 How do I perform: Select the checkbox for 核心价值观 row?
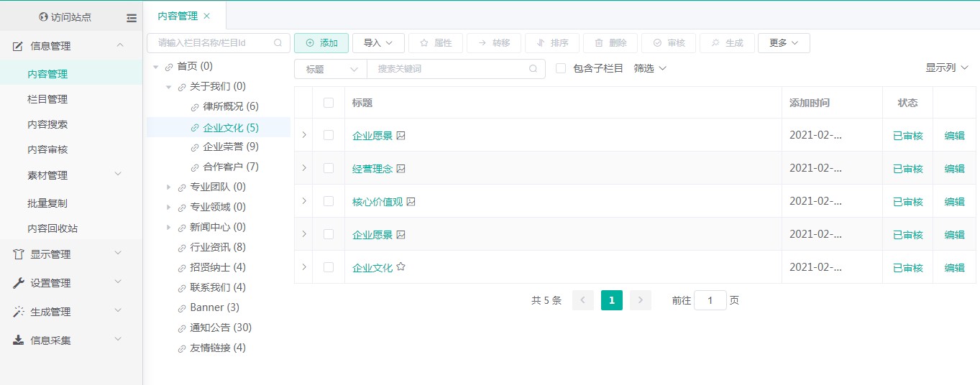(x=329, y=202)
